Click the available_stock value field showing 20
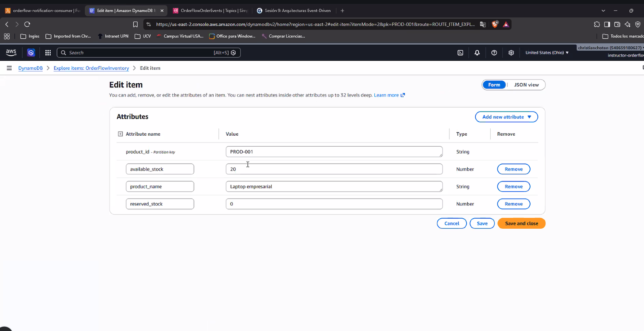The width and height of the screenshot is (644, 331). [x=334, y=169]
